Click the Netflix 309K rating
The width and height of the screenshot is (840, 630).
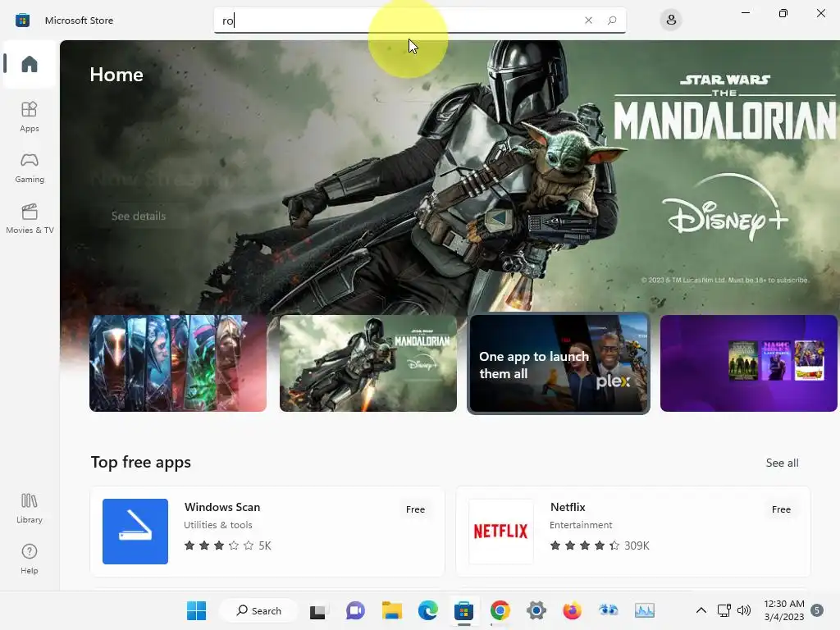tap(600, 546)
